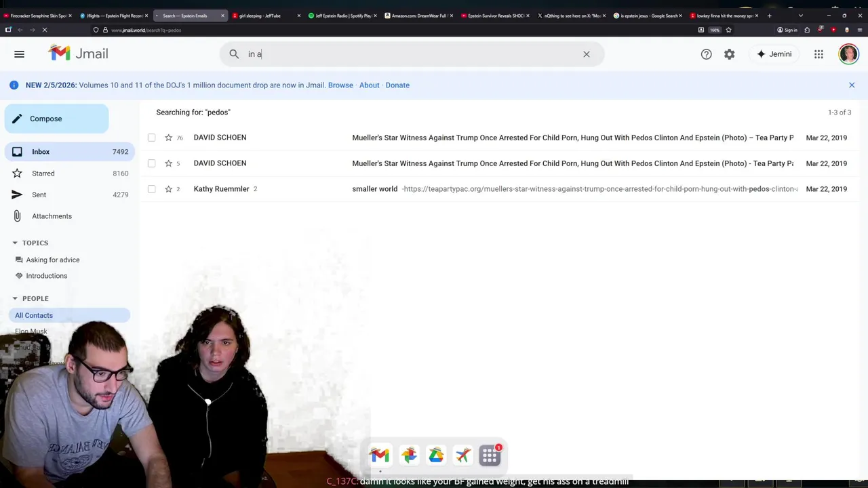
Task: Open the apps grid icon
Action: 818,54
